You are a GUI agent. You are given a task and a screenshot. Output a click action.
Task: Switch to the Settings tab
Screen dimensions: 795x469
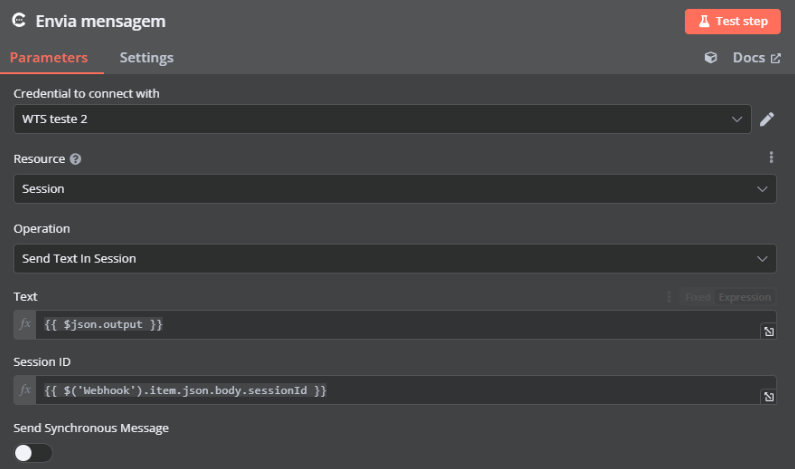[x=146, y=58]
